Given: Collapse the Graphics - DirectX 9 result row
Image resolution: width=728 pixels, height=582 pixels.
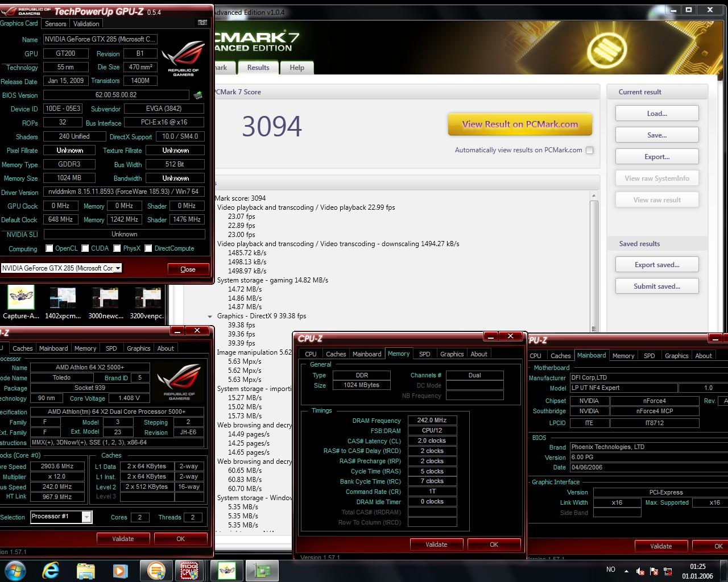Looking at the screenshot, I should (x=210, y=316).
